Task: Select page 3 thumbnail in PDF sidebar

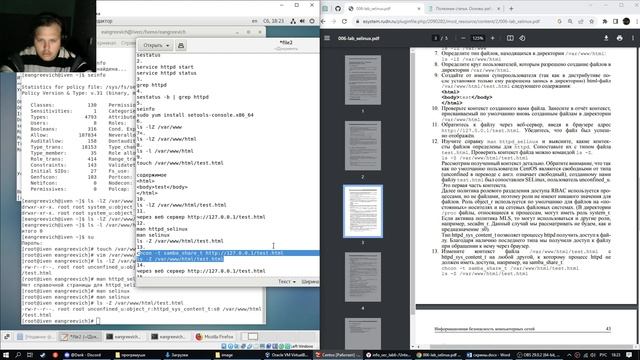Action: (363, 211)
